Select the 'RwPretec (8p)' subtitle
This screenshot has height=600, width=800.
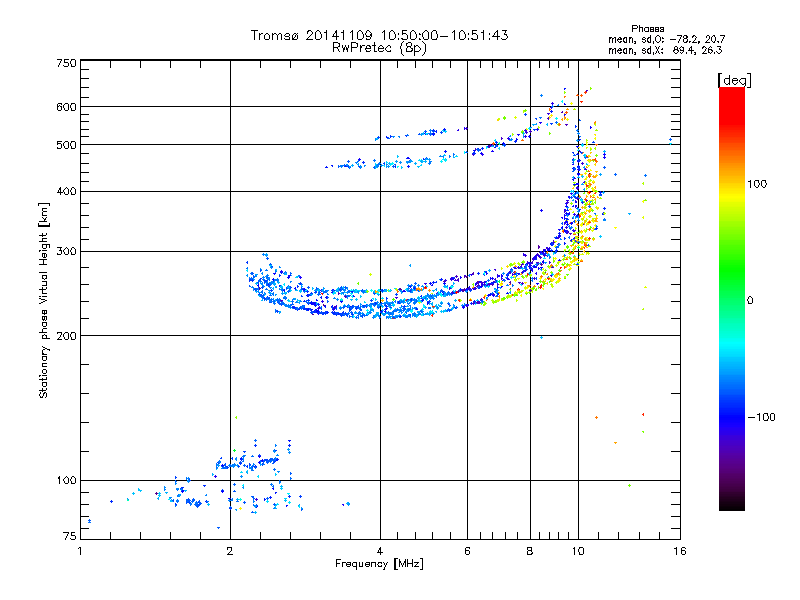click(379, 48)
